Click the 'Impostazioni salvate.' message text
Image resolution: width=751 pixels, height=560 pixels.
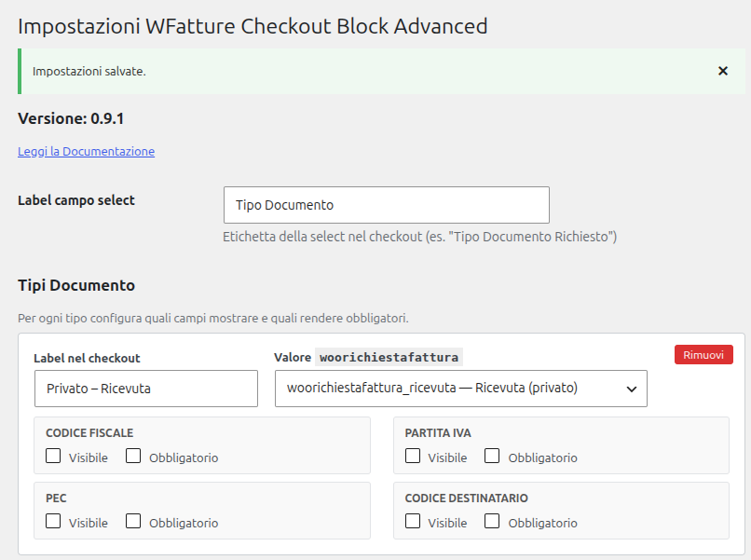tap(89, 72)
